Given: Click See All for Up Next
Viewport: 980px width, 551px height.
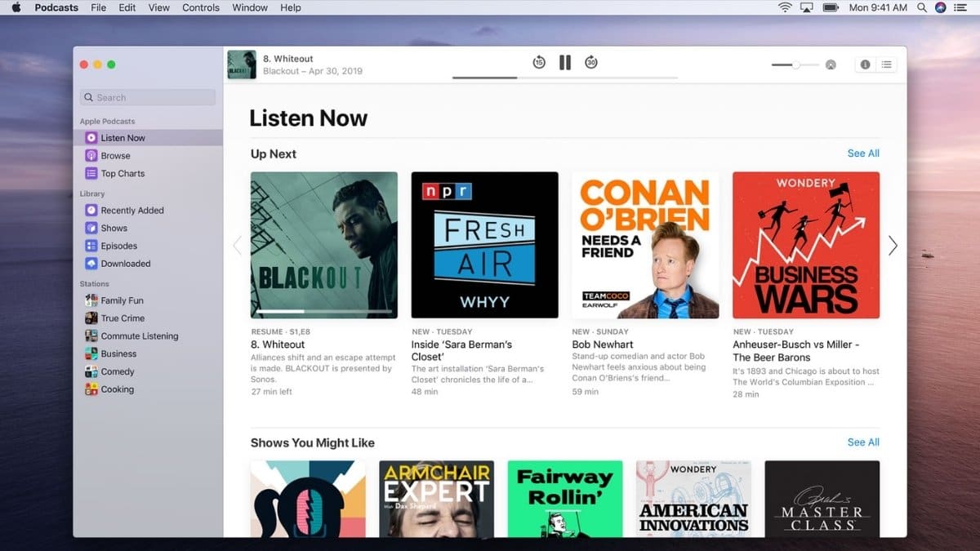Looking at the screenshot, I should 863,153.
